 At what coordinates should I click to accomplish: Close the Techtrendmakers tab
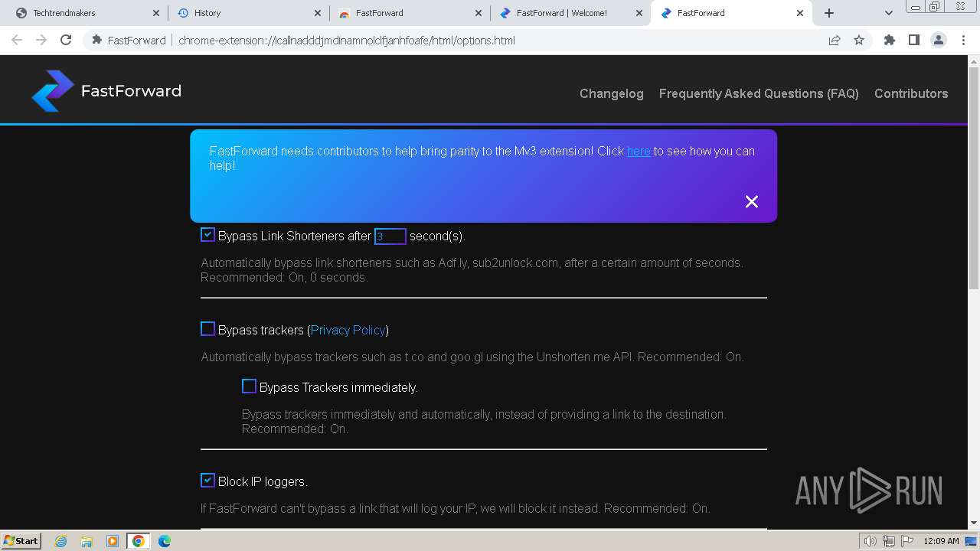point(156,13)
